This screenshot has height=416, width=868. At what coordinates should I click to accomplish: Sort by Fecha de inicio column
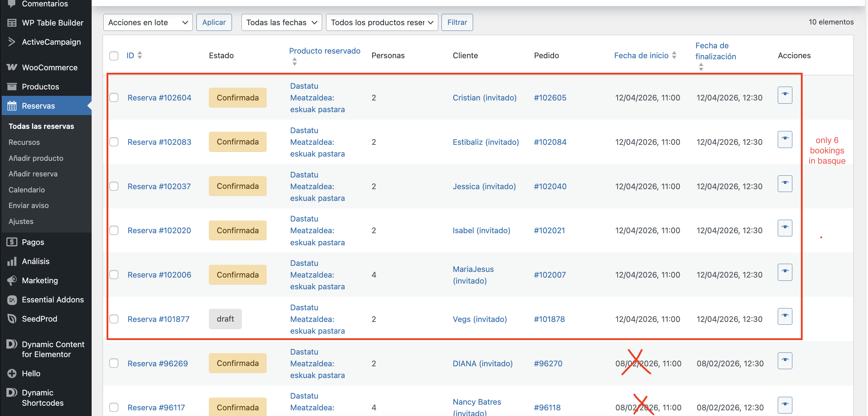point(641,55)
